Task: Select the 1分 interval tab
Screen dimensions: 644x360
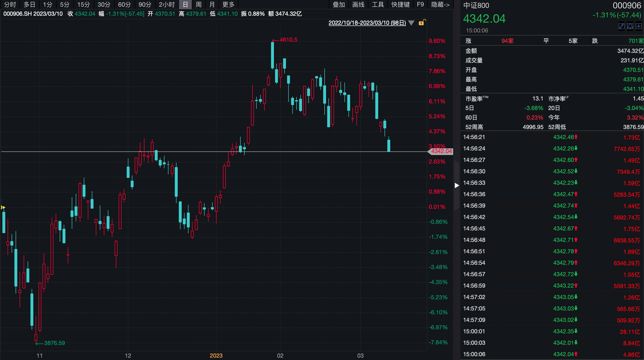Action: click(48, 5)
